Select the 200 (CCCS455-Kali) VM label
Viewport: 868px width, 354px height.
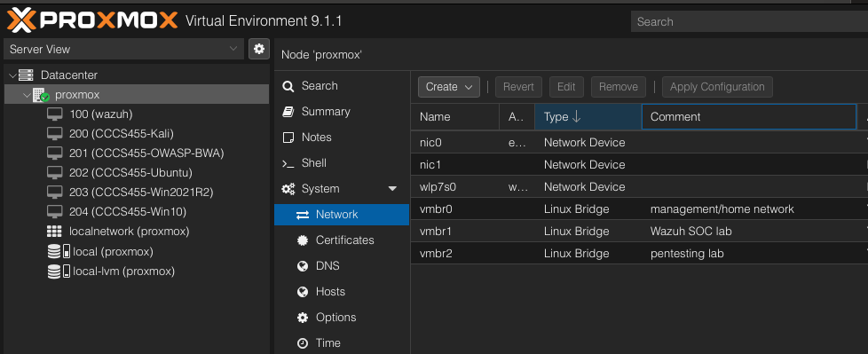click(122, 134)
